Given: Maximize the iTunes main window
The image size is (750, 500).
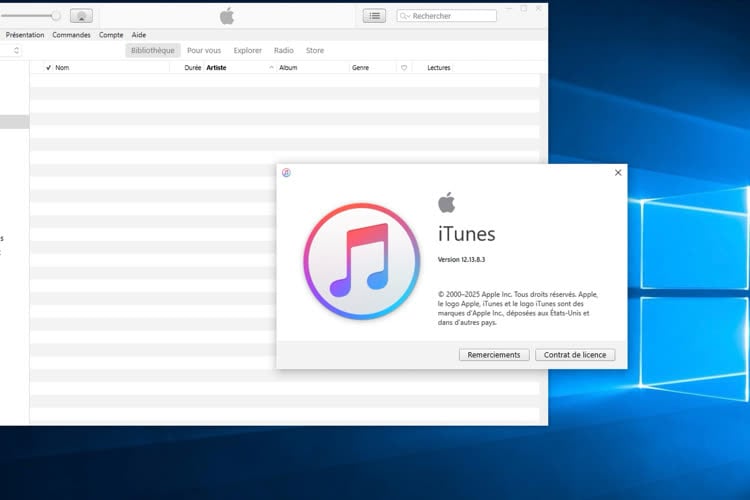Looking at the screenshot, I should [x=524, y=9].
